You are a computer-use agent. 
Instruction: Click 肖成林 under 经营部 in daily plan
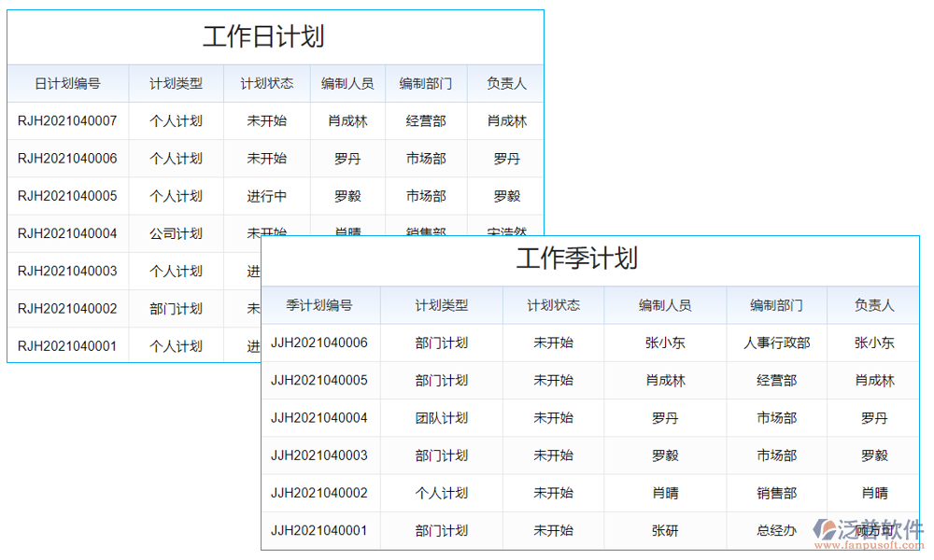pos(348,120)
